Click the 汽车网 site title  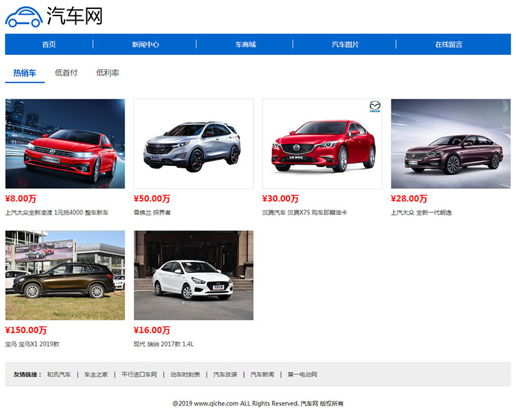click(x=75, y=15)
